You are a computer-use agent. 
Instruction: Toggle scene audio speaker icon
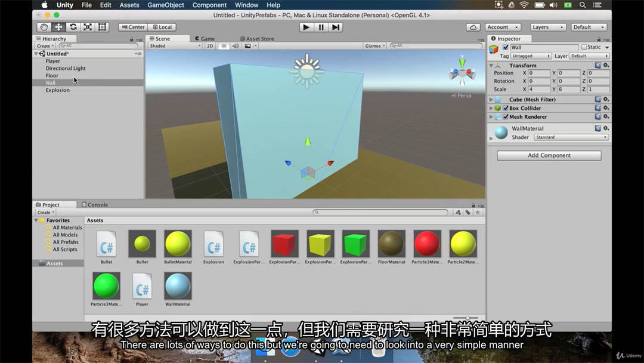[x=236, y=46]
